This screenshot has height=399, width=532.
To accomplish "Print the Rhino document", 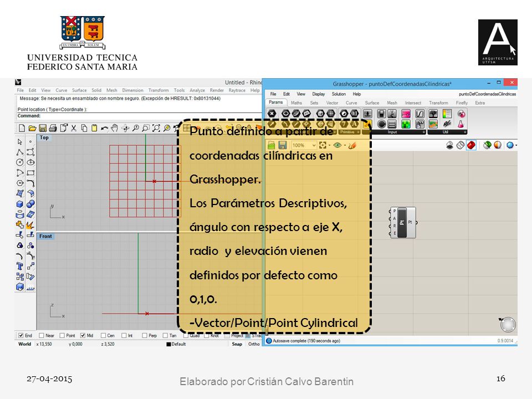I will [x=53, y=128].
